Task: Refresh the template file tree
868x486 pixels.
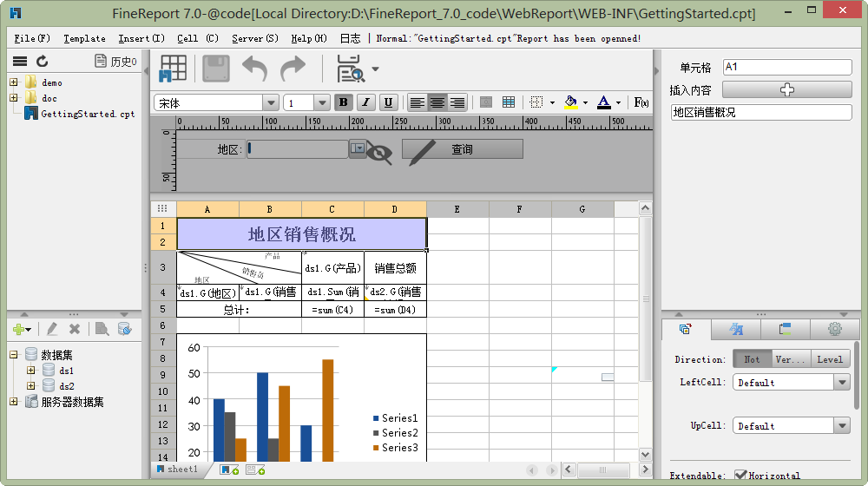Action: click(42, 61)
